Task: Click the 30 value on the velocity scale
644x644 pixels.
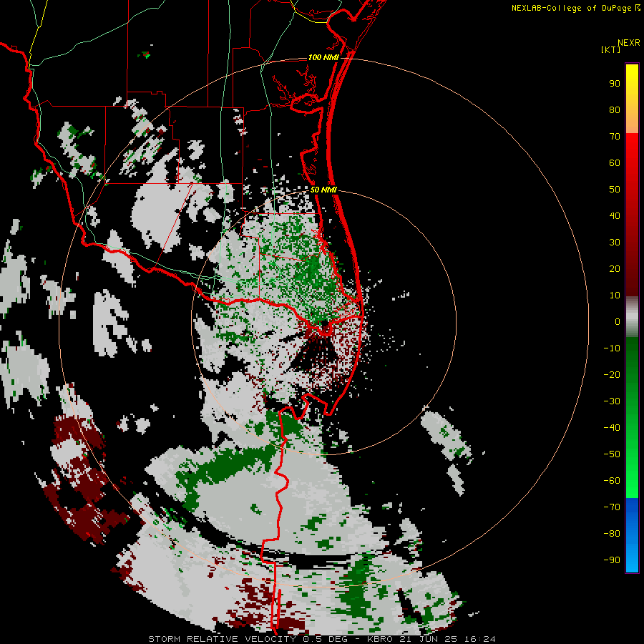Action: 615,243
